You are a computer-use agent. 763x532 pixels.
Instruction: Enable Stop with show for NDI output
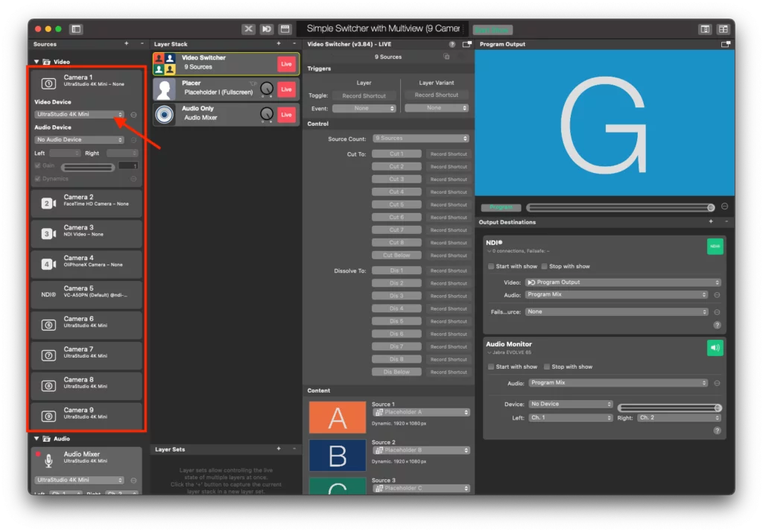click(545, 266)
